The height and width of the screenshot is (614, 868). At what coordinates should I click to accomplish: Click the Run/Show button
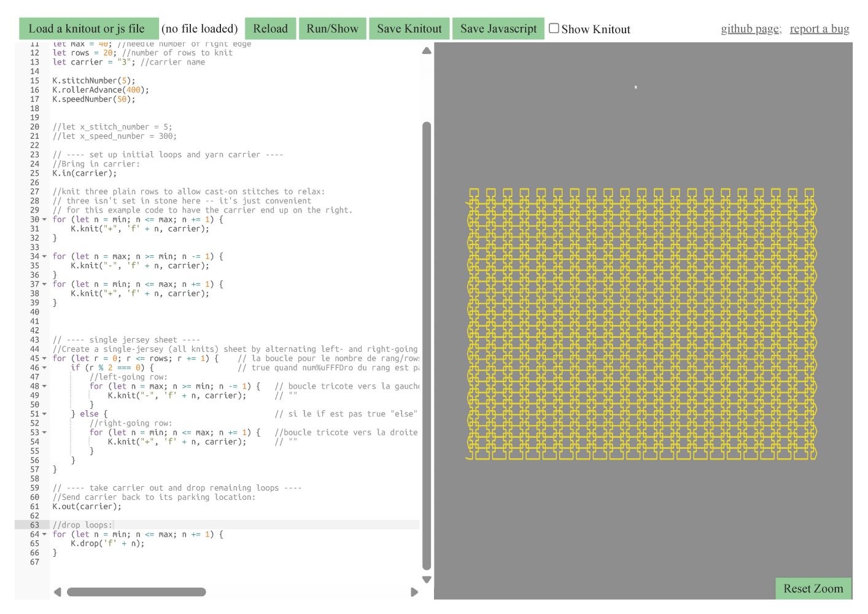(x=332, y=29)
